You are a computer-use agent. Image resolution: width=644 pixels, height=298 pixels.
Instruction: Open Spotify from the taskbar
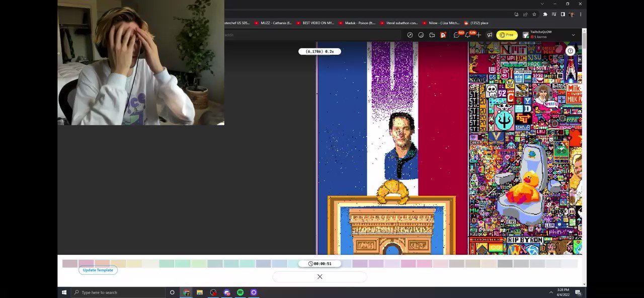240,292
